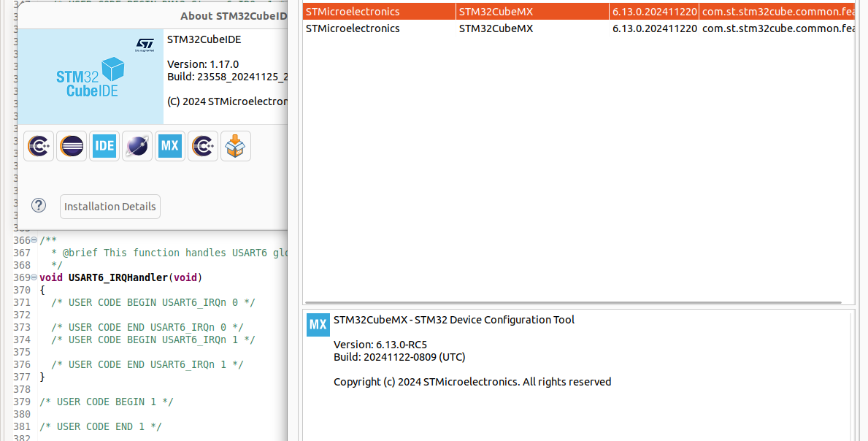This screenshot has height=441, width=868.
Task: Click the first Eclipse CDT C++ feature icon
Action: click(x=39, y=146)
